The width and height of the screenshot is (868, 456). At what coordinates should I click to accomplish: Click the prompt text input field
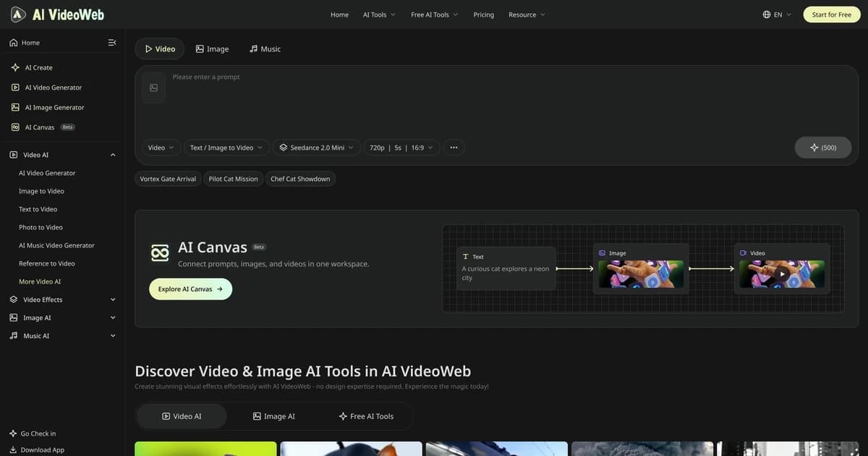[x=506, y=101]
